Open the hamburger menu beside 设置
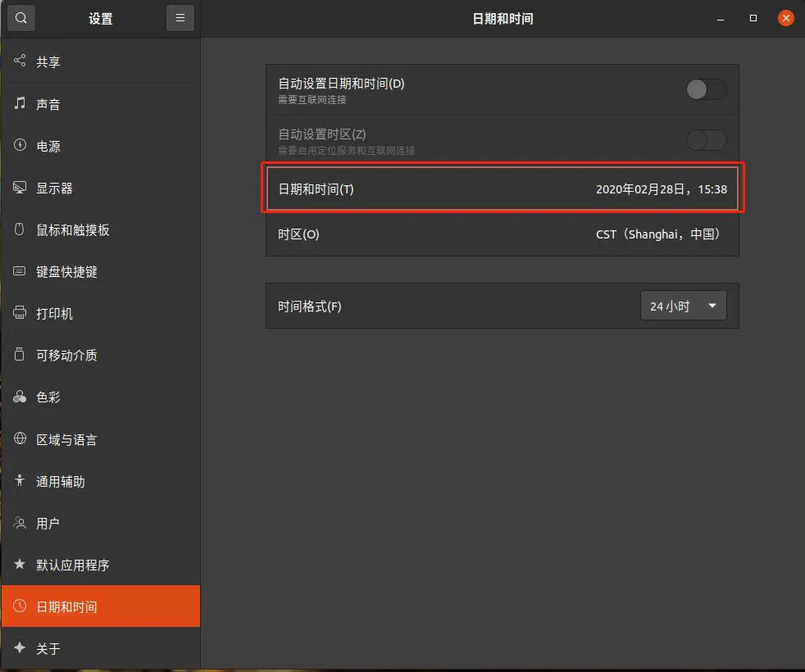This screenshot has height=672, width=805. pyautogui.click(x=180, y=19)
